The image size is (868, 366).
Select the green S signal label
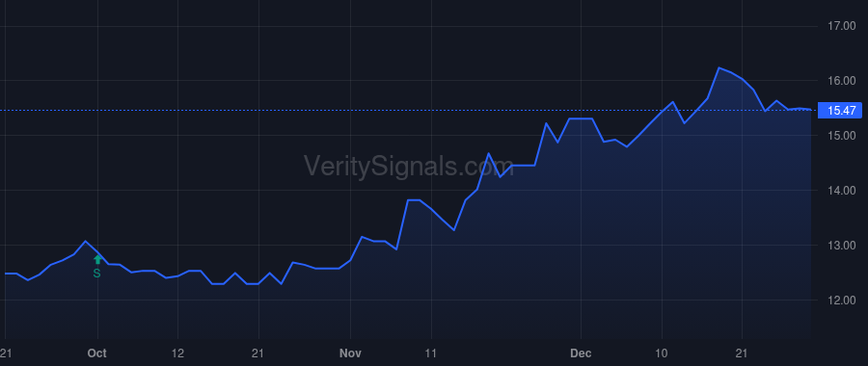pyautogui.click(x=96, y=274)
